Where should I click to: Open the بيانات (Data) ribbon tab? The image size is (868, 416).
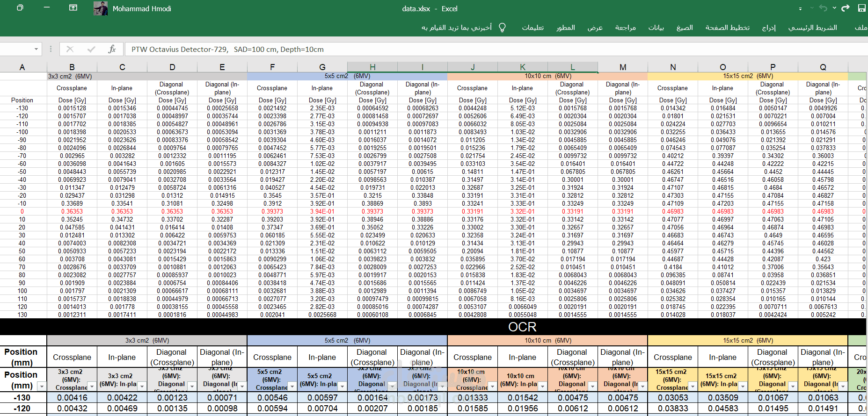(656, 28)
